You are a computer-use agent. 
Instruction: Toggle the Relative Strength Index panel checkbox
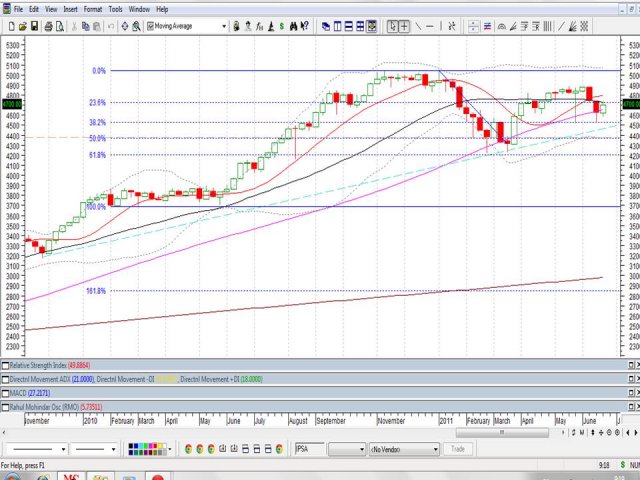(x=5, y=366)
